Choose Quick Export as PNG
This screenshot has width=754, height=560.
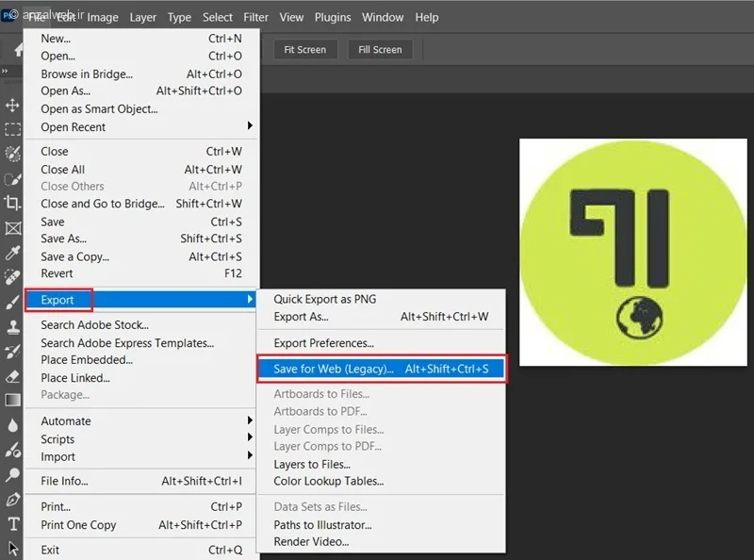tap(382, 299)
